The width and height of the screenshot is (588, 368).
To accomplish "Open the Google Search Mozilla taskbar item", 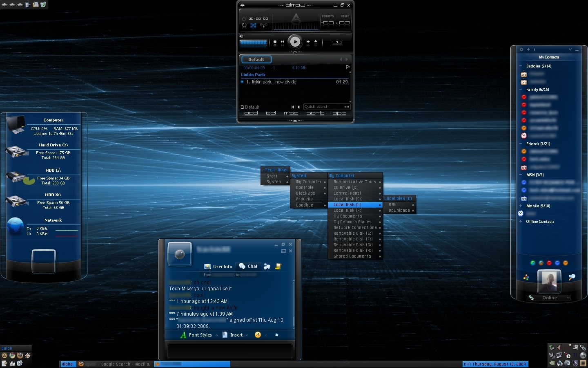I will click(116, 364).
